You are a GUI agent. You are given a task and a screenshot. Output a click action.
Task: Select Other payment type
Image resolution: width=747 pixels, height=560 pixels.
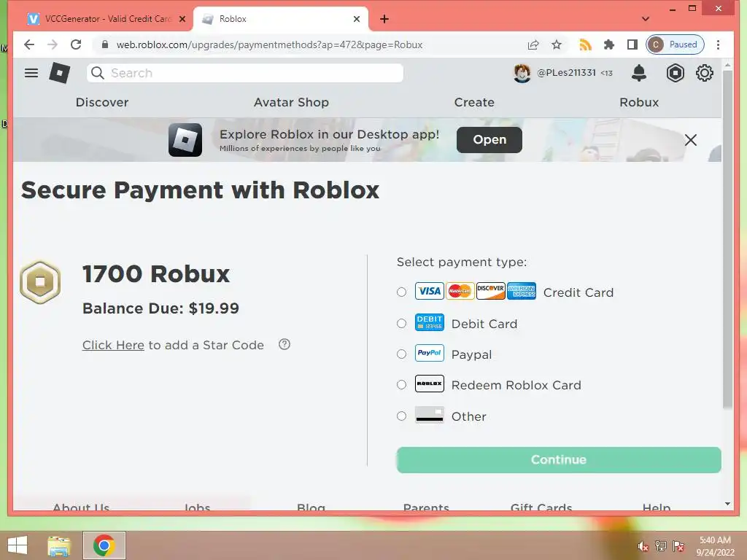402,416
